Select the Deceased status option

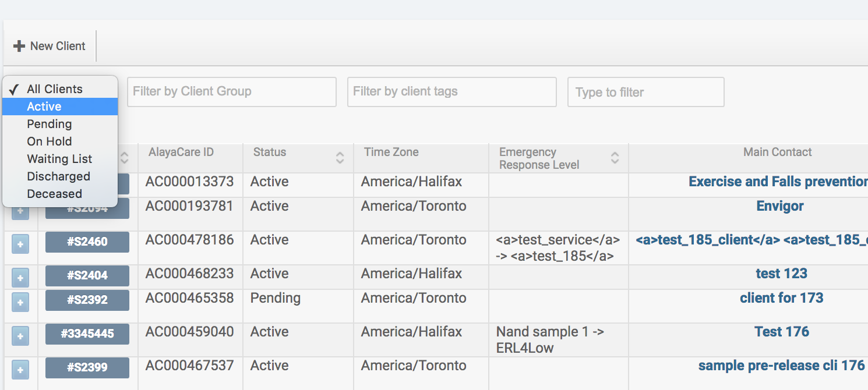tap(54, 194)
